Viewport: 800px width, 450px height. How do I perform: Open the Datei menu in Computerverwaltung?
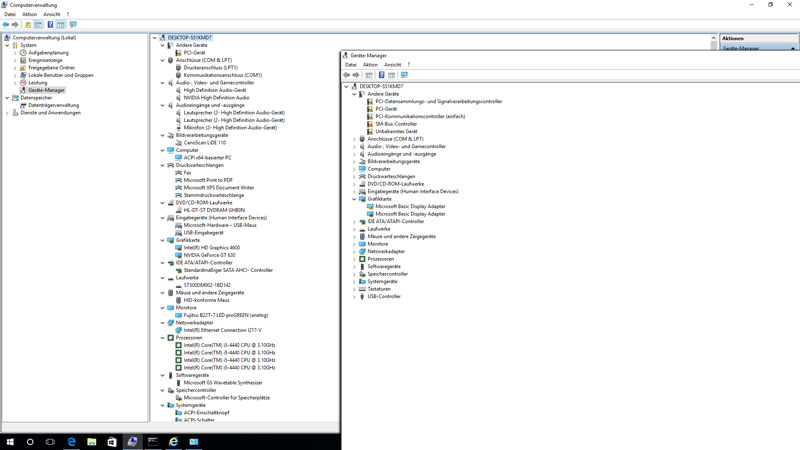(x=9, y=15)
